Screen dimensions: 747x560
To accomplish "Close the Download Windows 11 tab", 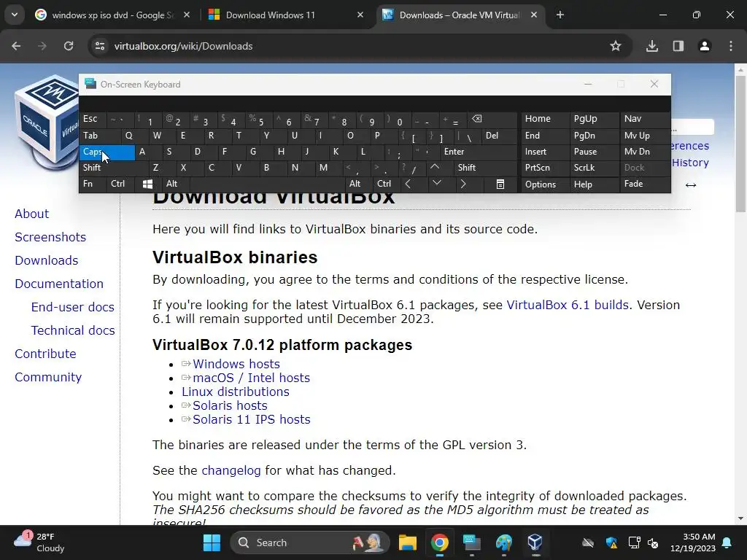I will click(360, 15).
